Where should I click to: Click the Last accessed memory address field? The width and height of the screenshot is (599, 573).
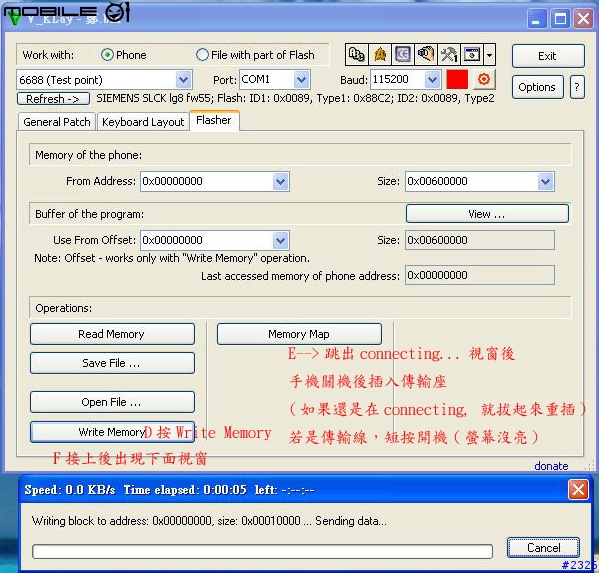coord(479,275)
